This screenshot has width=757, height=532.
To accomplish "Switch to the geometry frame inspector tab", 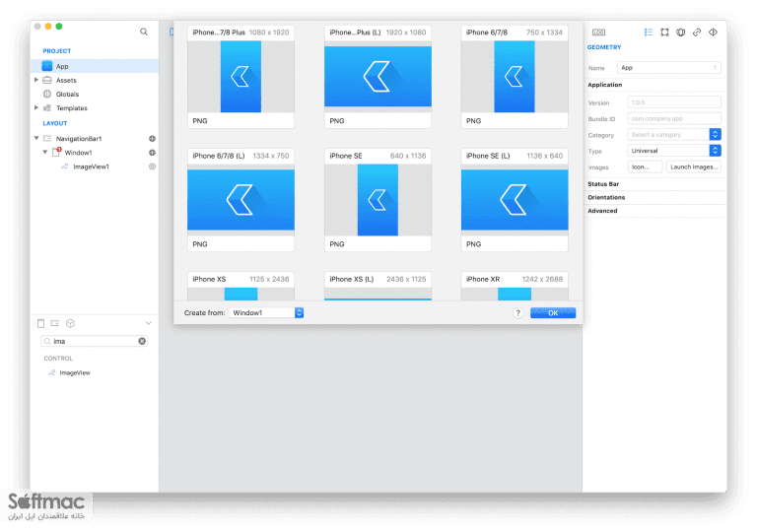I will 664,33.
